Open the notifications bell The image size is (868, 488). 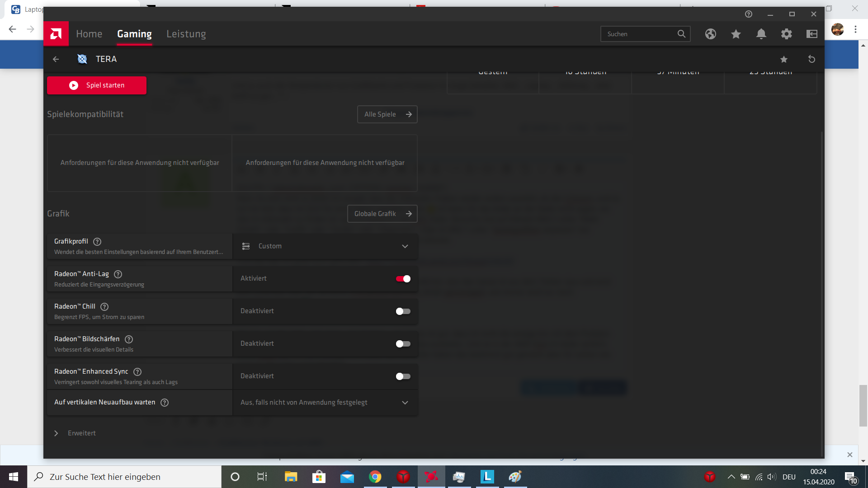(761, 34)
